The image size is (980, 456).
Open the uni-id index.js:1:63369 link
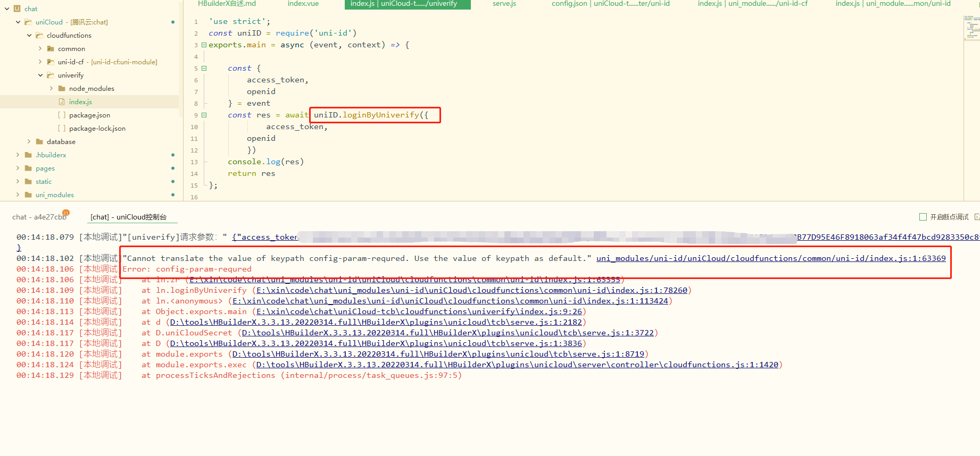click(770, 258)
